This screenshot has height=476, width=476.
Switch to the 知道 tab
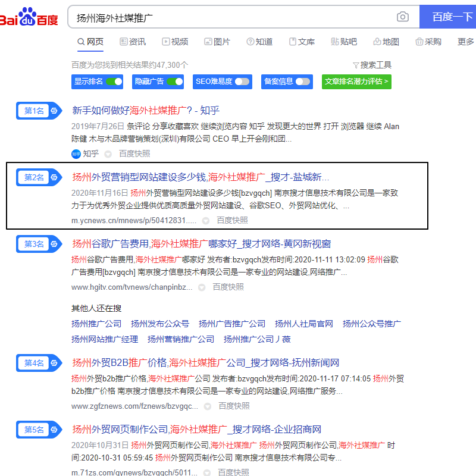[259, 42]
